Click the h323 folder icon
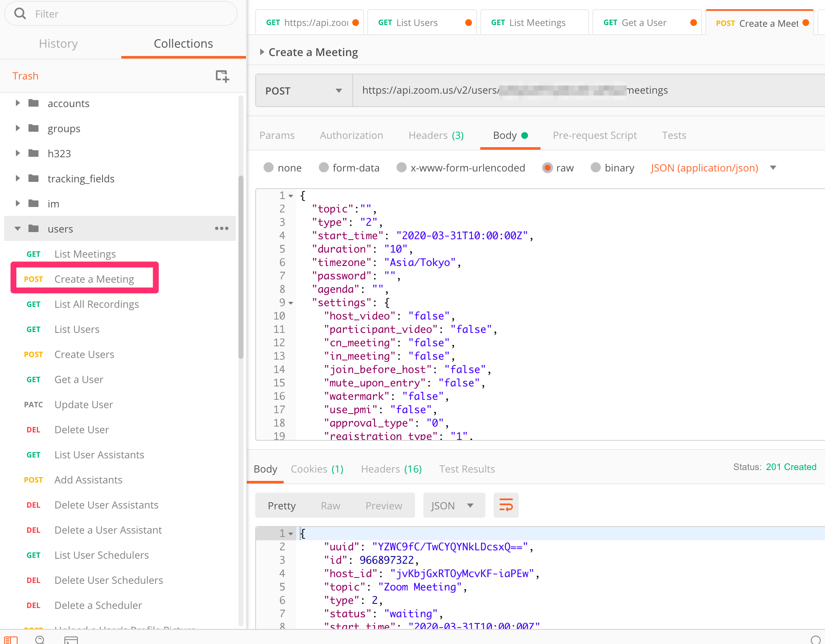The image size is (825, 644). 33,153
